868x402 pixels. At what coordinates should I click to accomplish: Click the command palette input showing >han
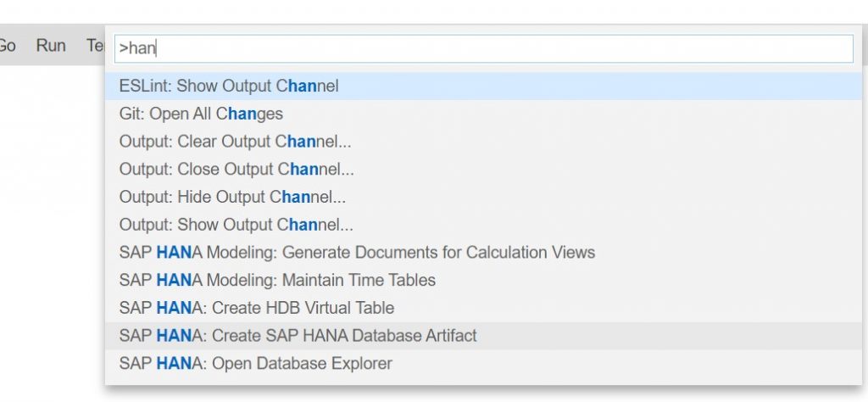tap(484, 48)
